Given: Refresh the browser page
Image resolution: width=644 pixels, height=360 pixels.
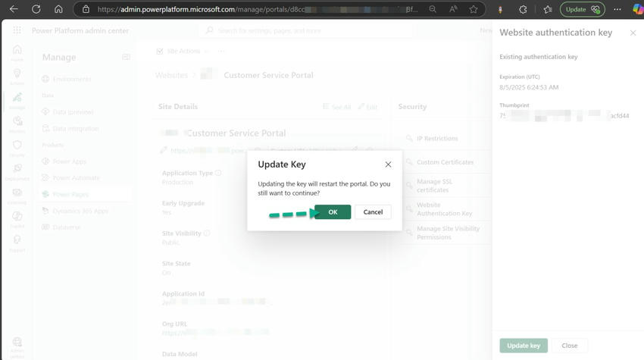Looking at the screenshot, I should (x=36, y=9).
